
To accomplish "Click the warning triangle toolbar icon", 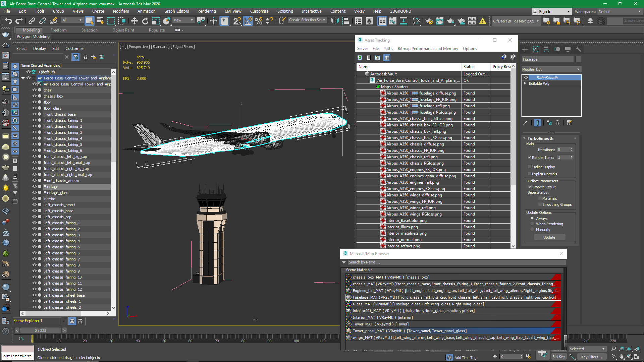I will 483,21.
